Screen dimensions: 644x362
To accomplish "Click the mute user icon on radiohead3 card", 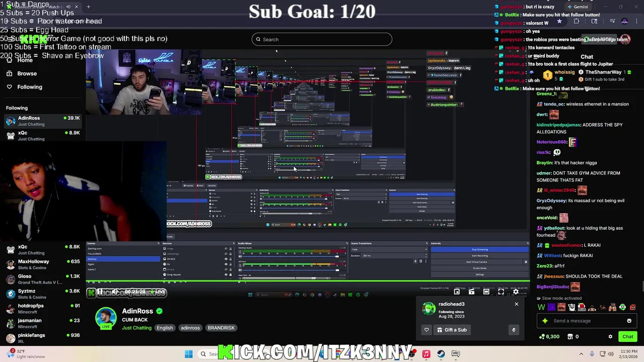I will (x=514, y=330).
